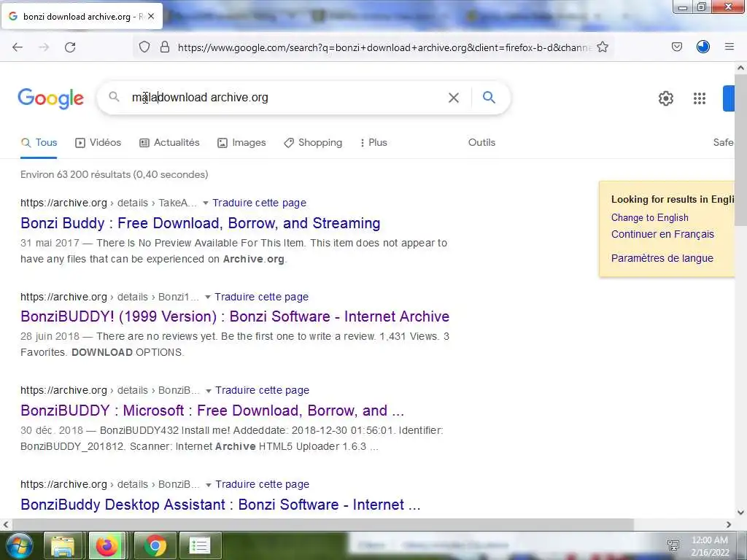Image resolution: width=747 pixels, height=560 pixels.
Task: Click the site security padlock icon
Action: (x=165, y=47)
